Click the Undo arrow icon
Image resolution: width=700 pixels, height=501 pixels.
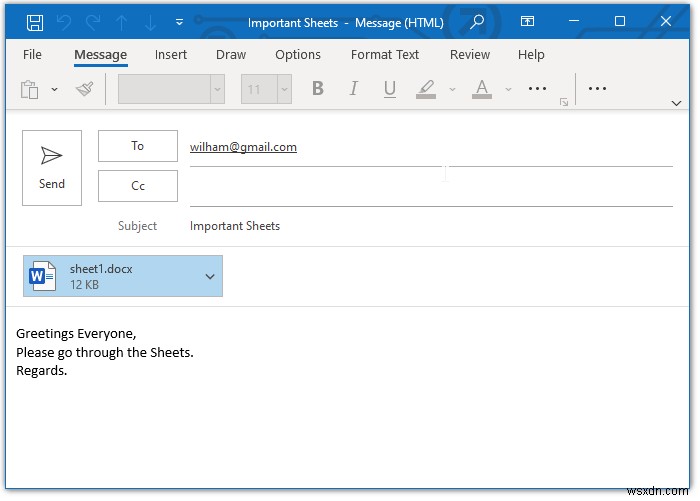(x=64, y=22)
